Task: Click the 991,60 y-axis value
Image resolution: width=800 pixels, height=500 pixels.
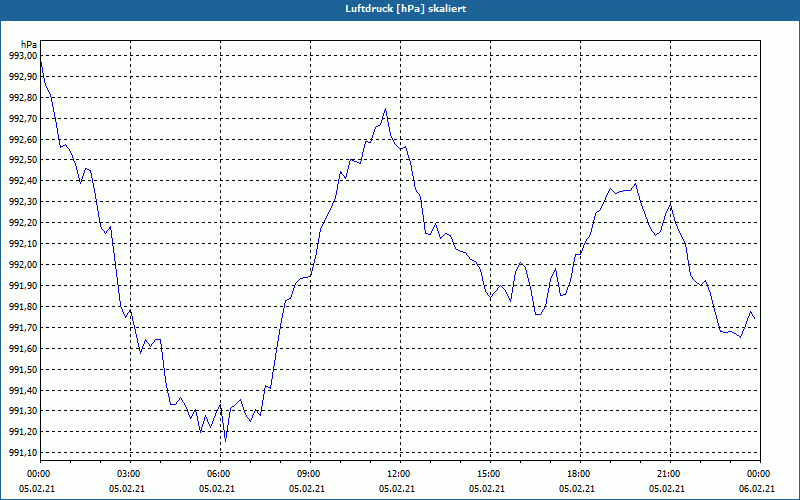Action: [x=23, y=348]
